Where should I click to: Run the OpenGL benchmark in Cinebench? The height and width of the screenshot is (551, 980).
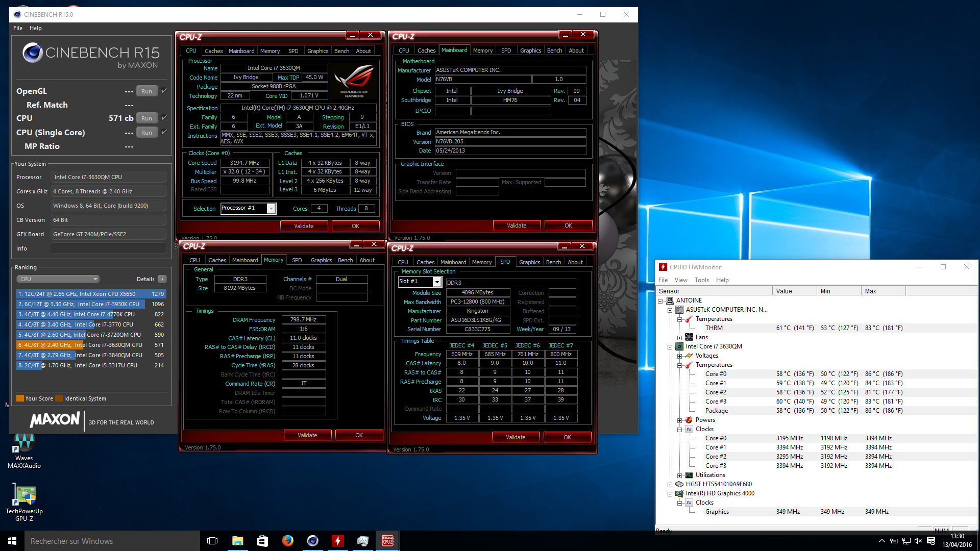coord(147,91)
